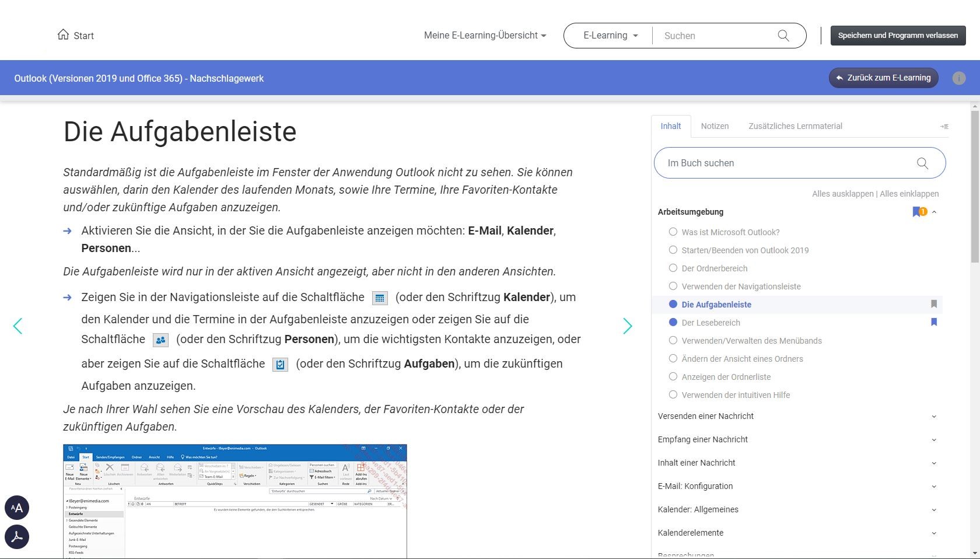980x559 pixels.
Task: Expand Kalender: Allgemeines section
Action: pyautogui.click(x=934, y=510)
